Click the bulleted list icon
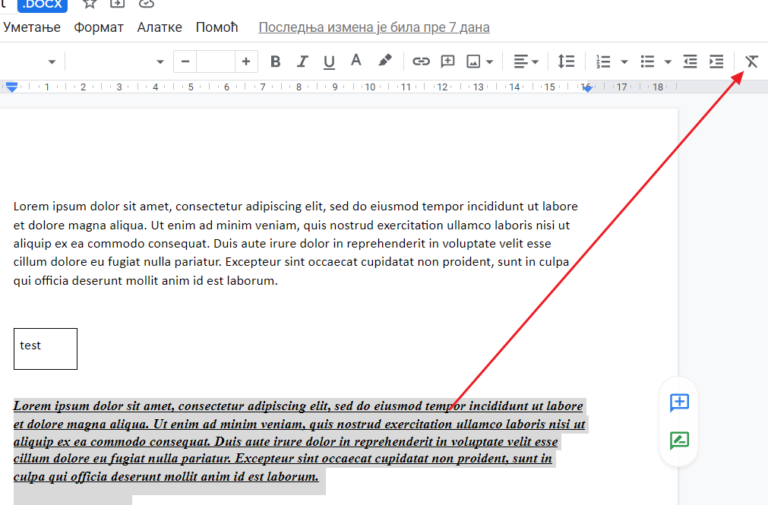768x505 pixels. pyautogui.click(x=647, y=62)
